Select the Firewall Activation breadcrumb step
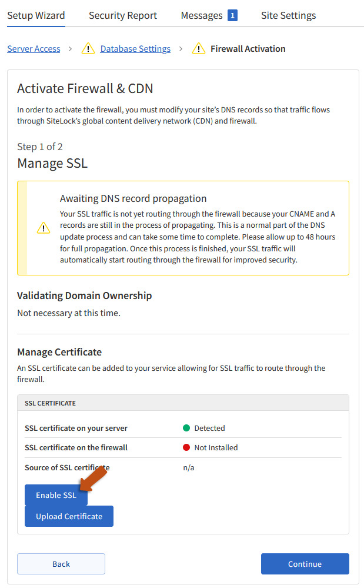The height and width of the screenshot is (588, 364). (248, 49)
